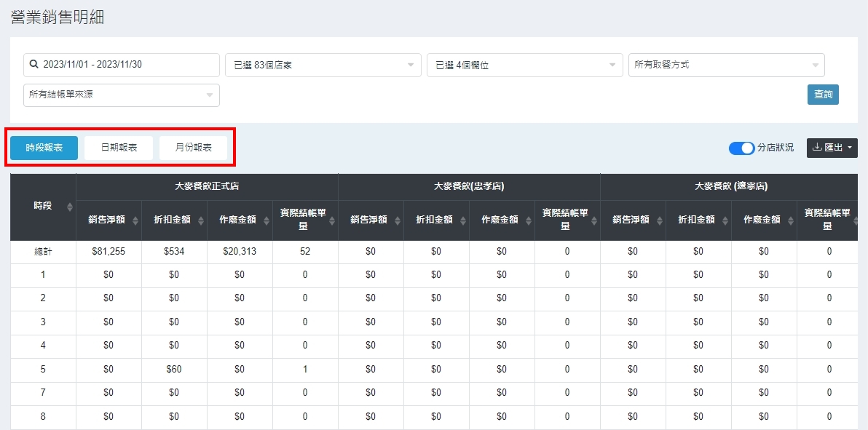Click the 匯出 export button

tap(832, 148)
